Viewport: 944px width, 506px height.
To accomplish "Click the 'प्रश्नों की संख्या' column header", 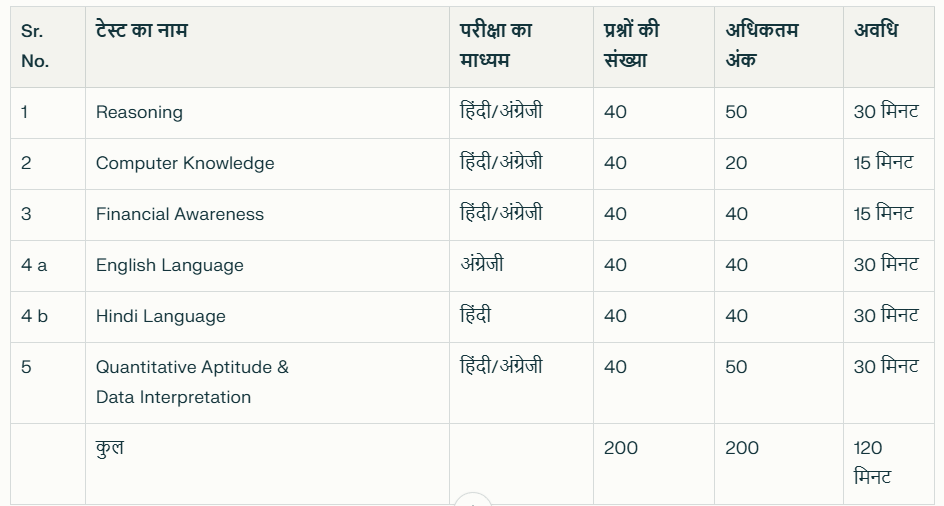I will click(x=632, y=45).
